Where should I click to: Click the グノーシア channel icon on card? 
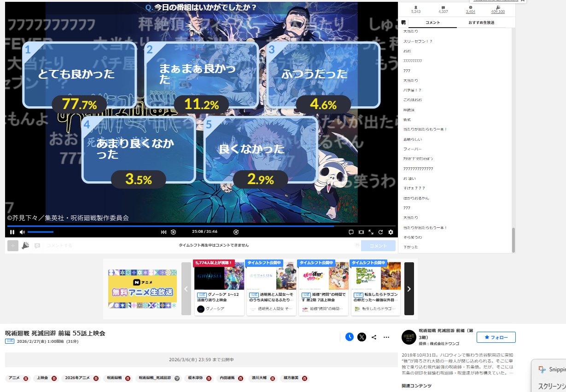tap(201, 309)
